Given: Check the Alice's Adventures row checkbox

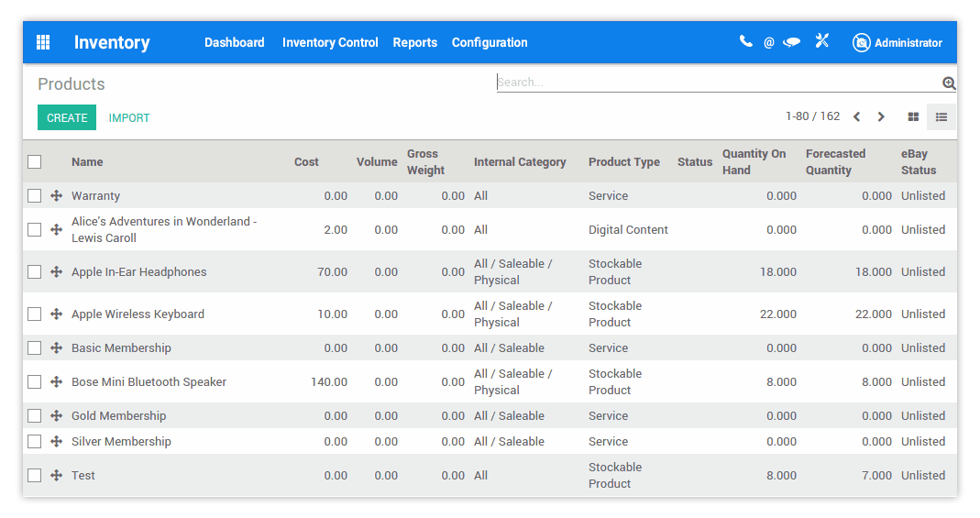Looking at the screenshot, I should tap(34, 229).
